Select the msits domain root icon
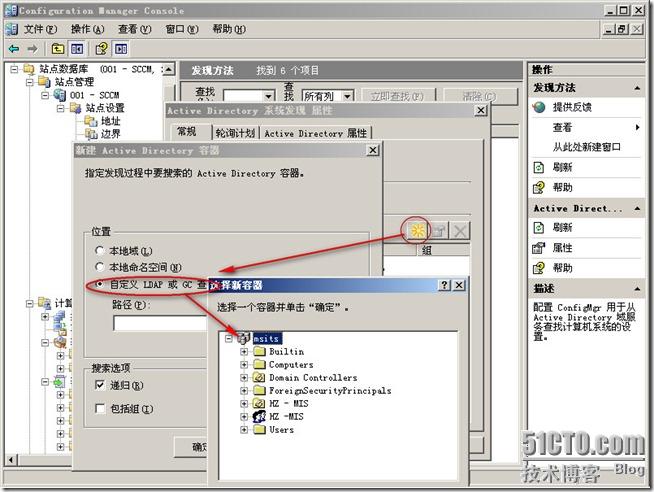This screenshot has width=654, height=492. pyautogui.click(x=244, y=338)
